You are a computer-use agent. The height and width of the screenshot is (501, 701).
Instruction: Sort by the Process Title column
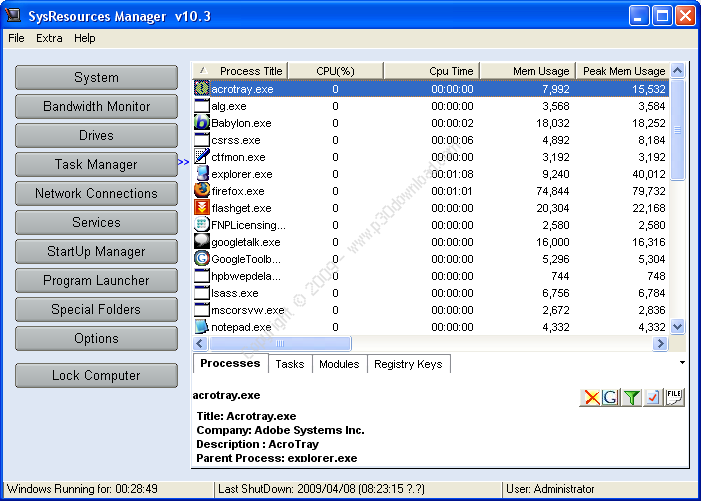[x=241, y=71]
